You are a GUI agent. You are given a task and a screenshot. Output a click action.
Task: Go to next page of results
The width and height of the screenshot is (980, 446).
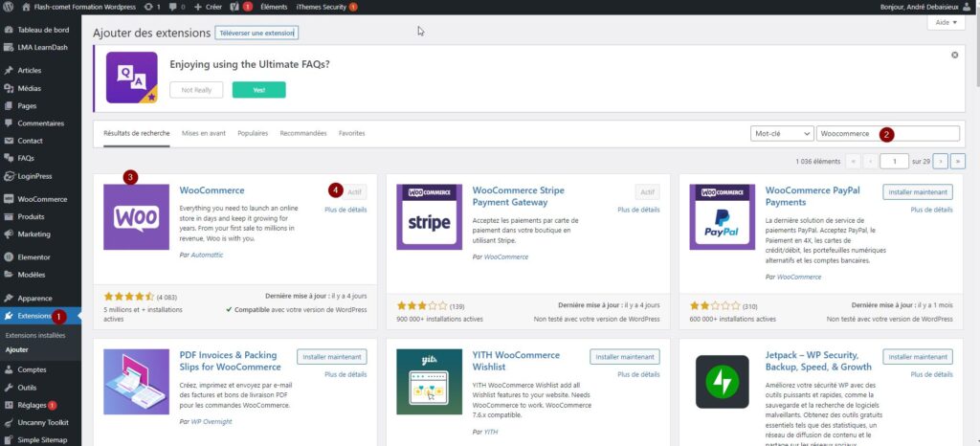941,161
